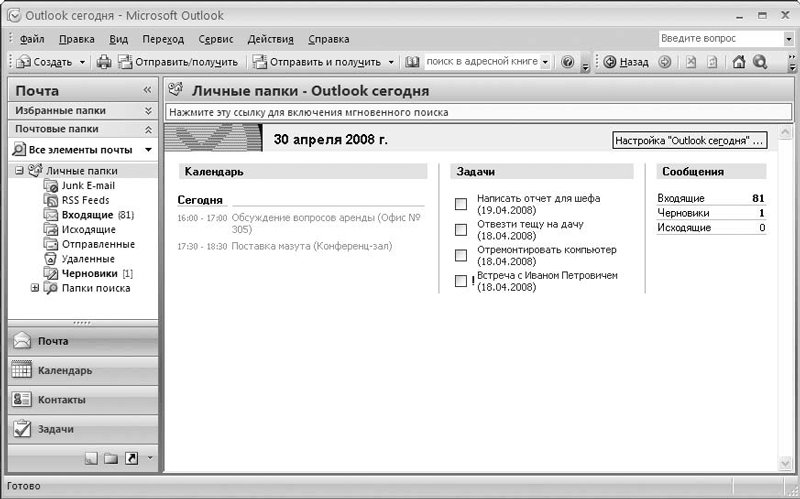Click the Folder List icon at bottom
This screenshot has height=499, width=800.
(111, 458)
